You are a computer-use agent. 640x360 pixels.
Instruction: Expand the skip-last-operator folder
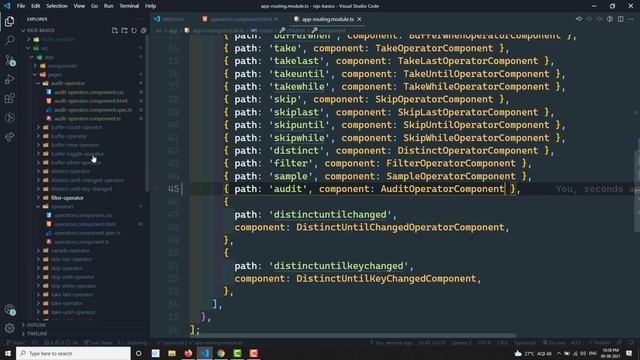[x=71, y=260]
